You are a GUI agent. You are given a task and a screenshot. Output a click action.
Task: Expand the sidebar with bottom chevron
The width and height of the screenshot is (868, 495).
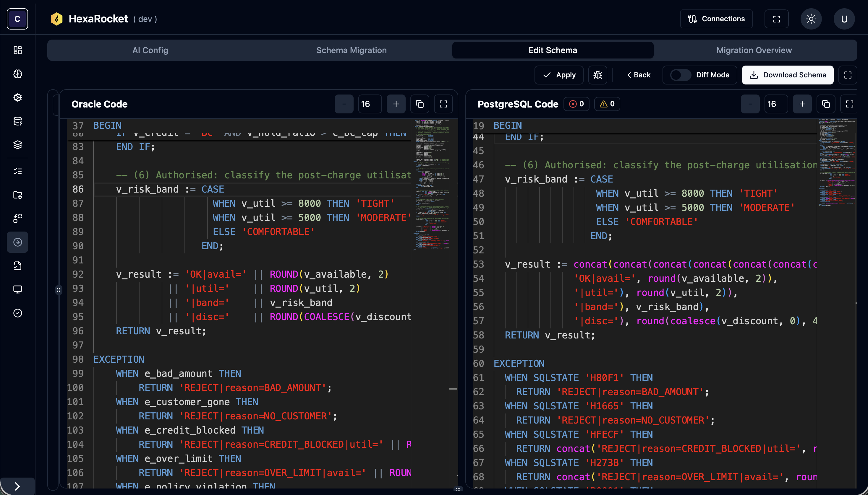[x=17, y=486]
